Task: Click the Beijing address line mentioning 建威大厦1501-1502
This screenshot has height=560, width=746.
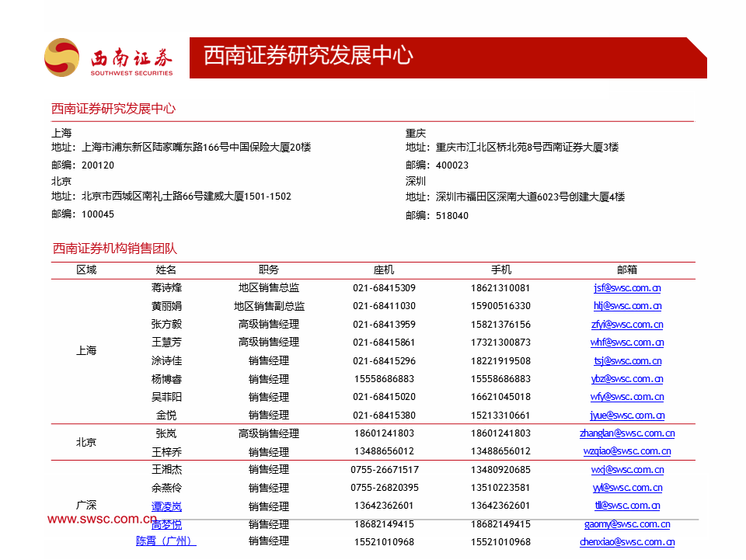Action: pos(171,197)
